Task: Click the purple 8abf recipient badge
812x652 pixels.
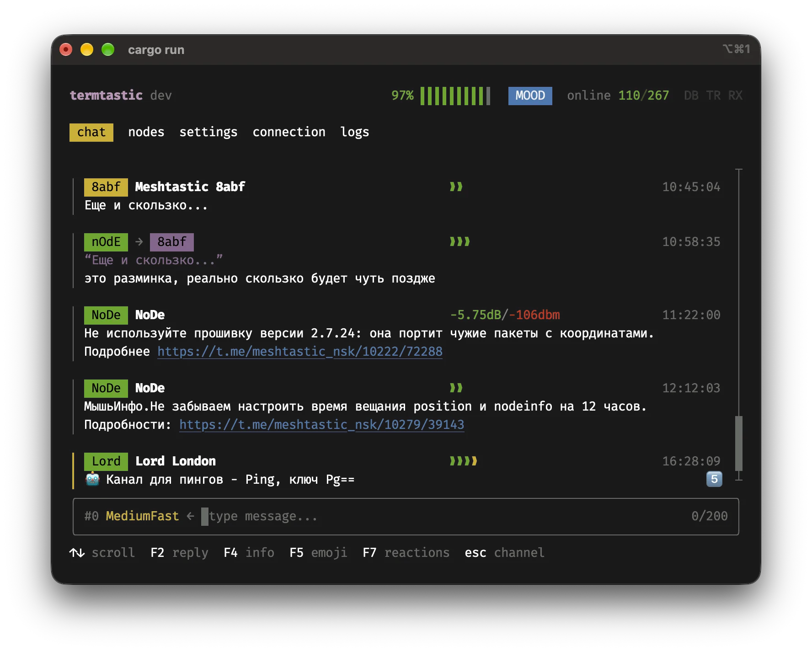Action: [172, 242]
